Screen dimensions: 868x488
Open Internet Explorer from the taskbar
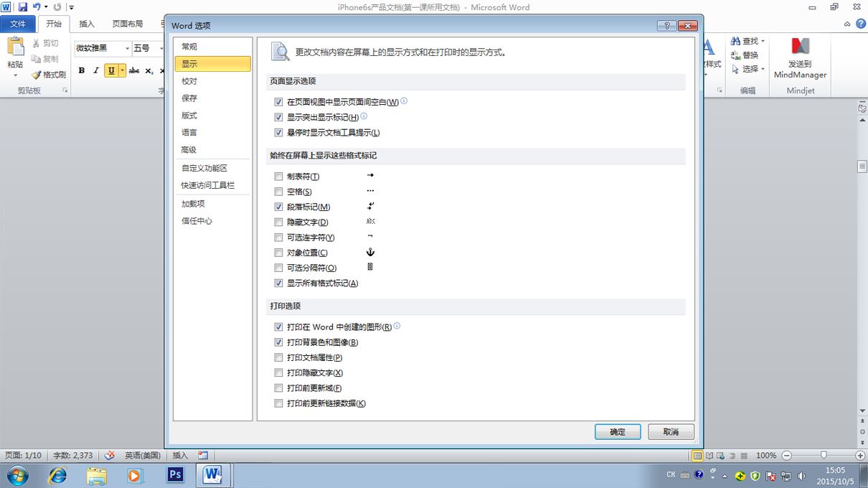tap(58, 475)
